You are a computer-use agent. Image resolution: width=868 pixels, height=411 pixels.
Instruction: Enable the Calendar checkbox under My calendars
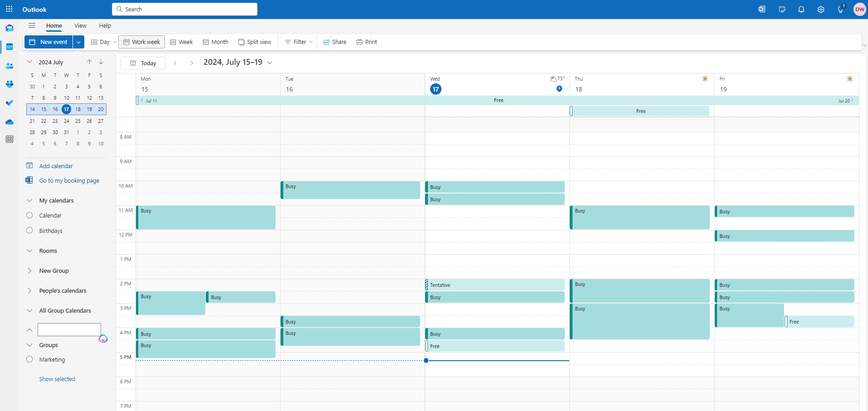click(29, 215)
